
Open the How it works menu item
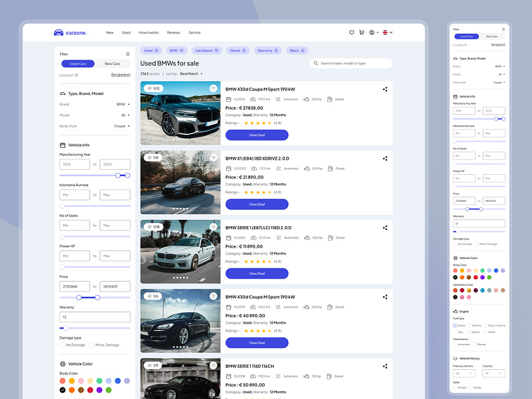pos(149,32)
